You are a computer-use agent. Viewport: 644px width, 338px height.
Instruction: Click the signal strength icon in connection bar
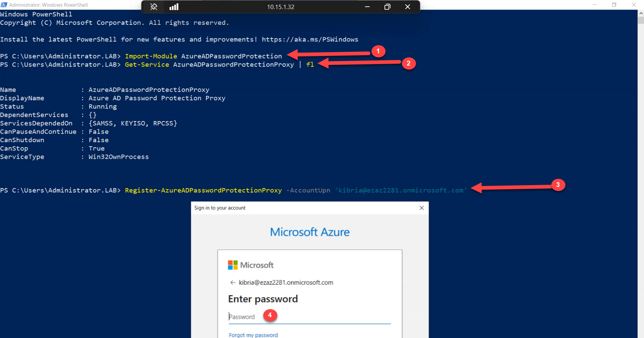click(174, 7)
